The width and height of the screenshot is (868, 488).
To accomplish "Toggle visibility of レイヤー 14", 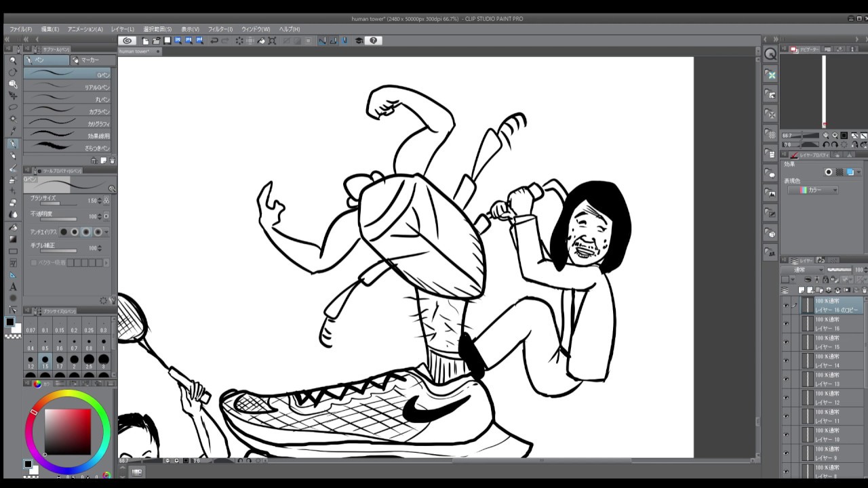I will pyautogui.click(x=786, y=361).
